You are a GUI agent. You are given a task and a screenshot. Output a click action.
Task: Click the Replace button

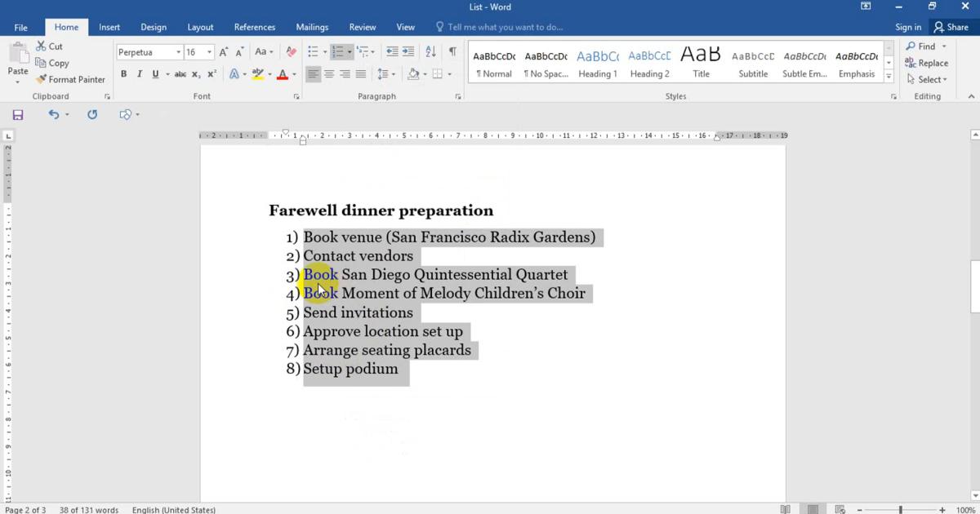point(927,63)
